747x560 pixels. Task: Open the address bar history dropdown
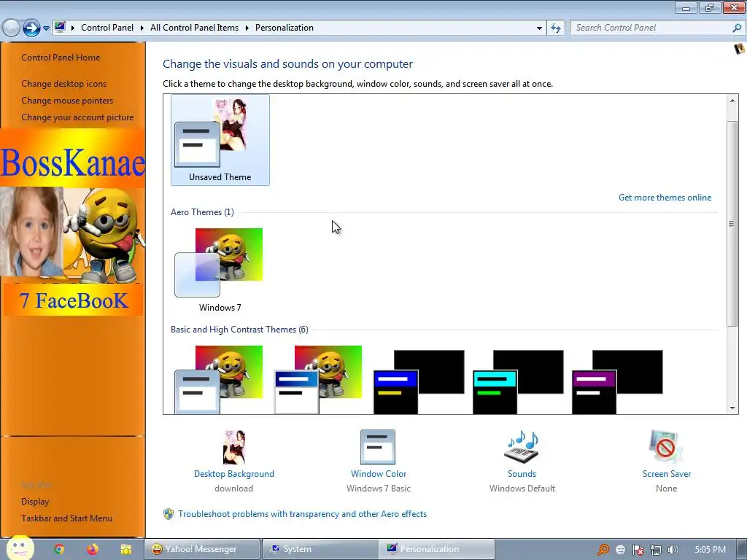pyautogui.click(x=539, y=28)
